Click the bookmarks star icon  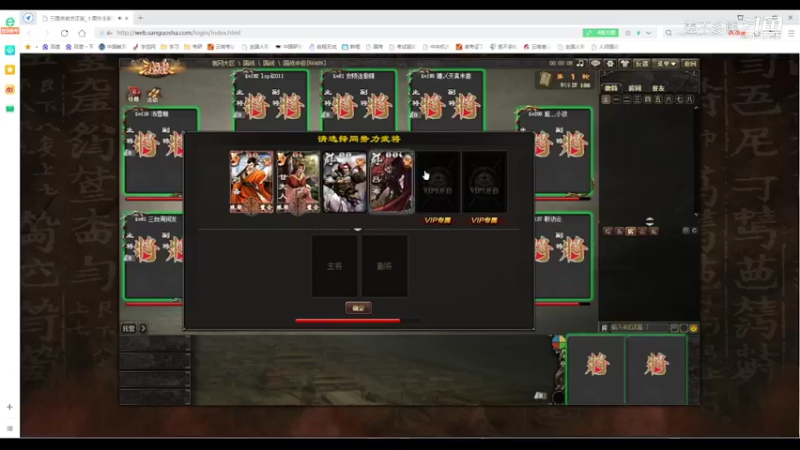pos(28,46)
